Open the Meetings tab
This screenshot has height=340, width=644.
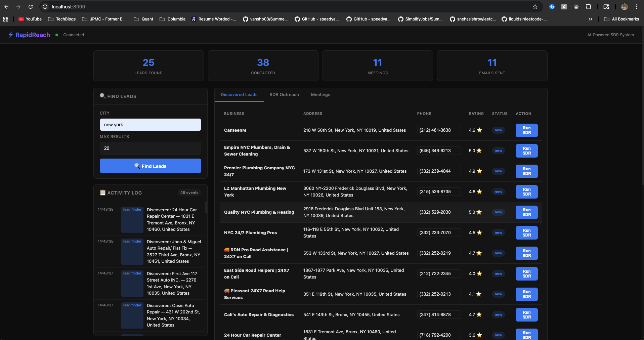pos(320,95)
